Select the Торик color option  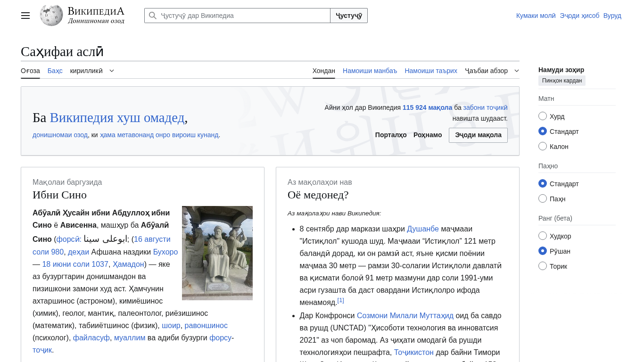[543, 266]
